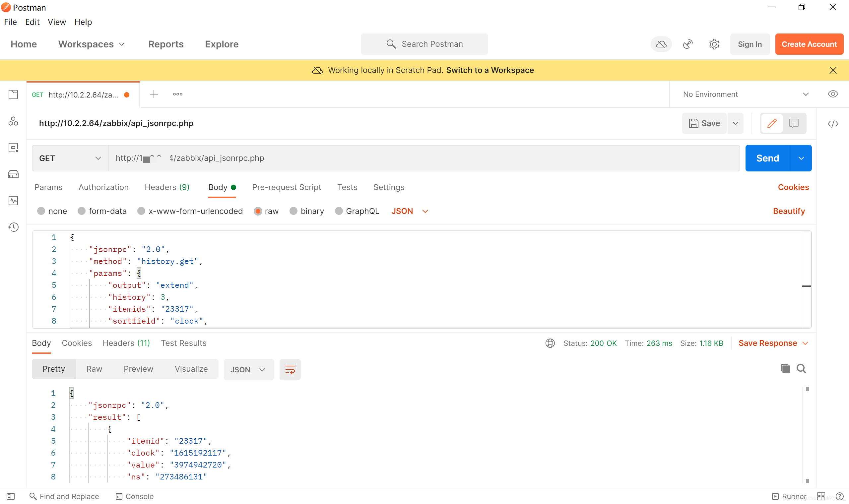Open the Edit menu
The height and width of the screenshot is (504, 849).
[x=32, y=22]
